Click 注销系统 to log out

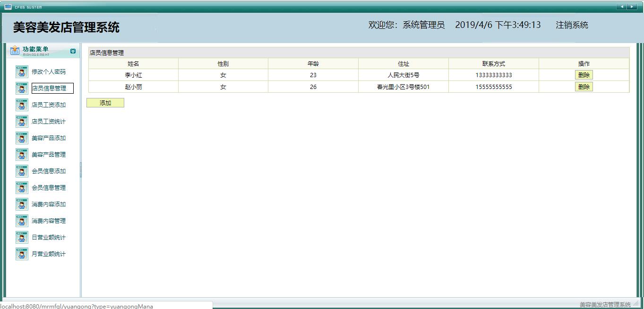pyautogui.click(x=572, y=25)
